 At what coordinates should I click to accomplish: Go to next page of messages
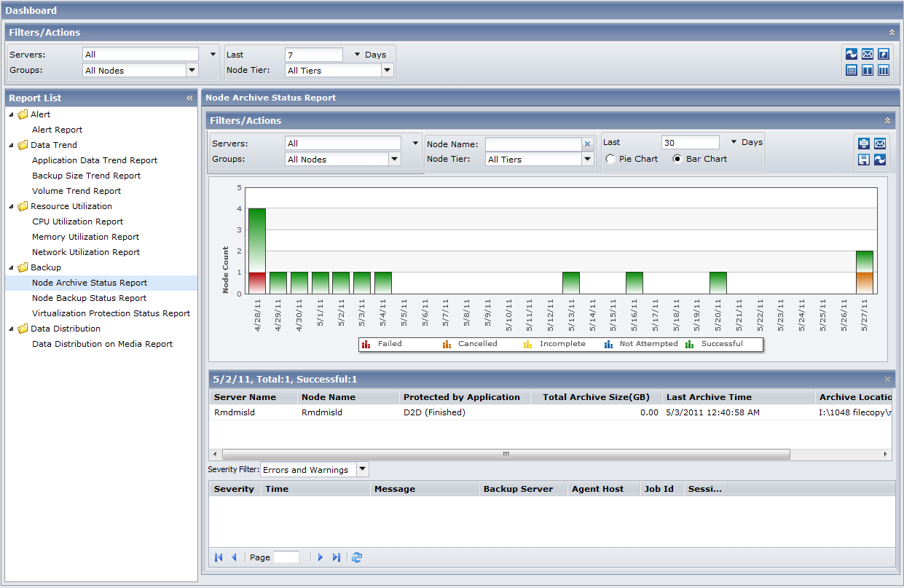click(320, 557)
